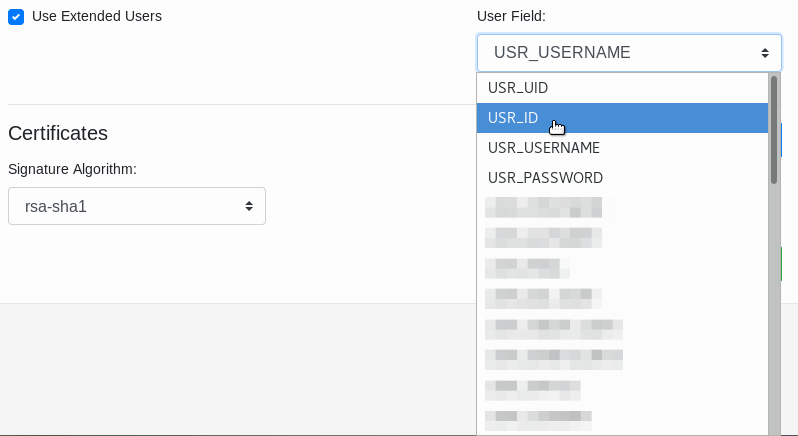Screen dimensions: 798x436
Task: Select second blurred option below USR_PASSWORD
Action: tap(544, 238)
